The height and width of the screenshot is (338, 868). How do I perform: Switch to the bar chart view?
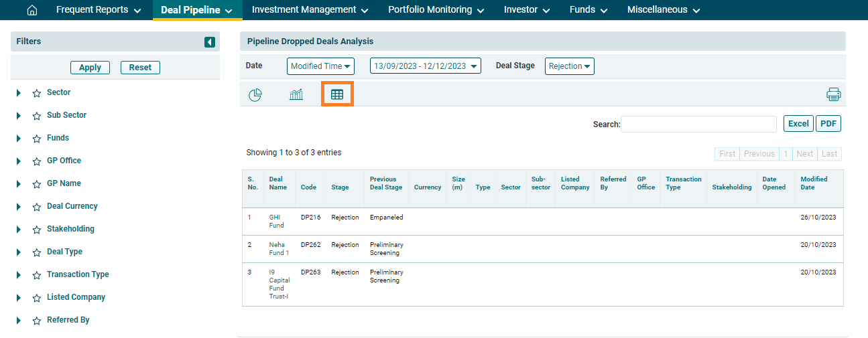click(x=296, y=95)
